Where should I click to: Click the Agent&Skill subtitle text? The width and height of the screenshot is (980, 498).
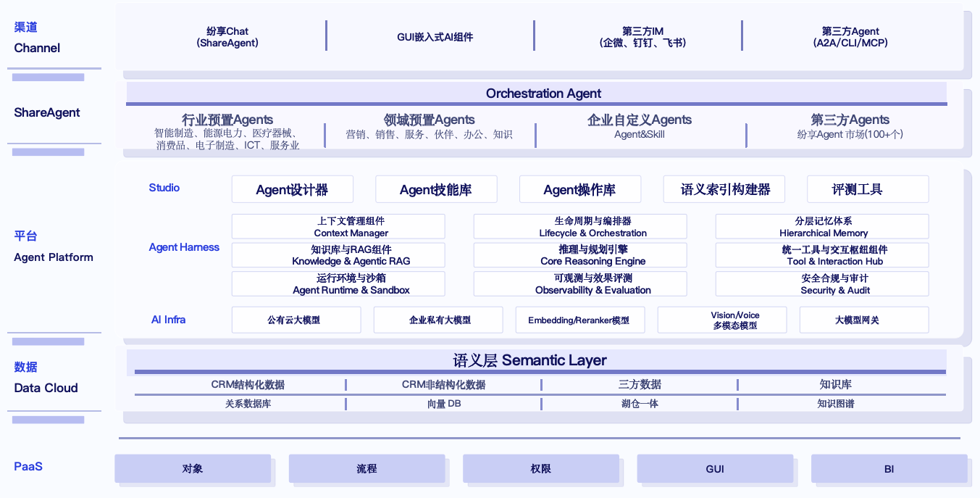[x=640, y=135]
